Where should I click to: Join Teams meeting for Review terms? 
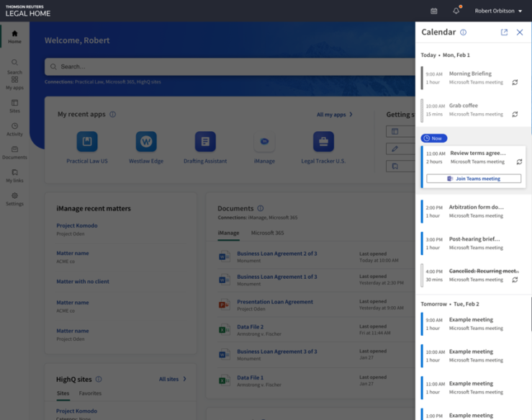[474, 179]
